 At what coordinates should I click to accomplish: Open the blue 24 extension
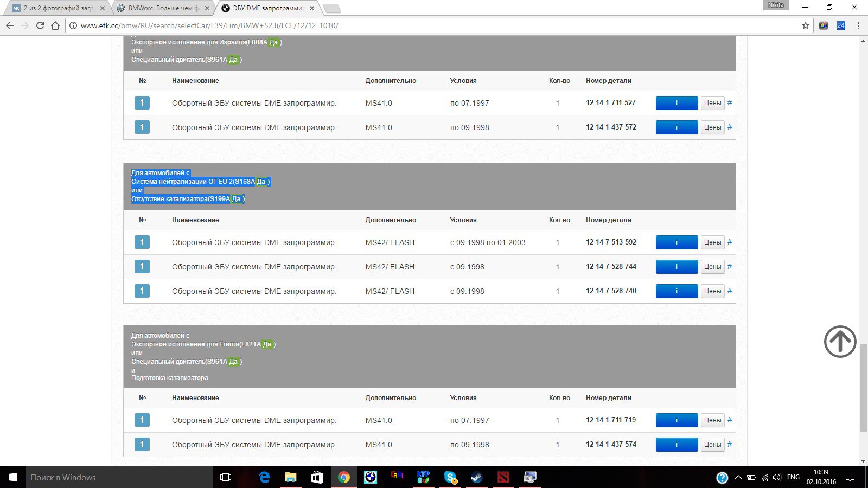pyautogui.click(x=841, y=25)
